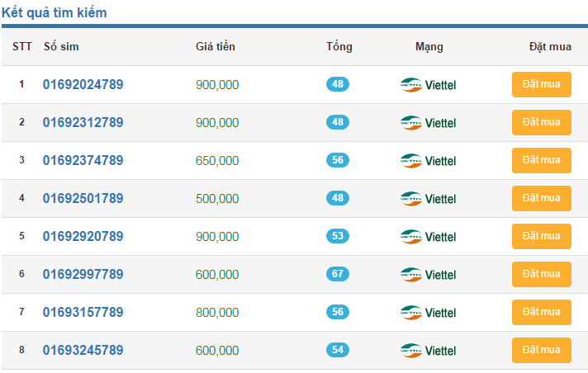Viewport: 588px width, 373px height.
Task: Open SIM number 01693245789 link
Action: [83, 351]
